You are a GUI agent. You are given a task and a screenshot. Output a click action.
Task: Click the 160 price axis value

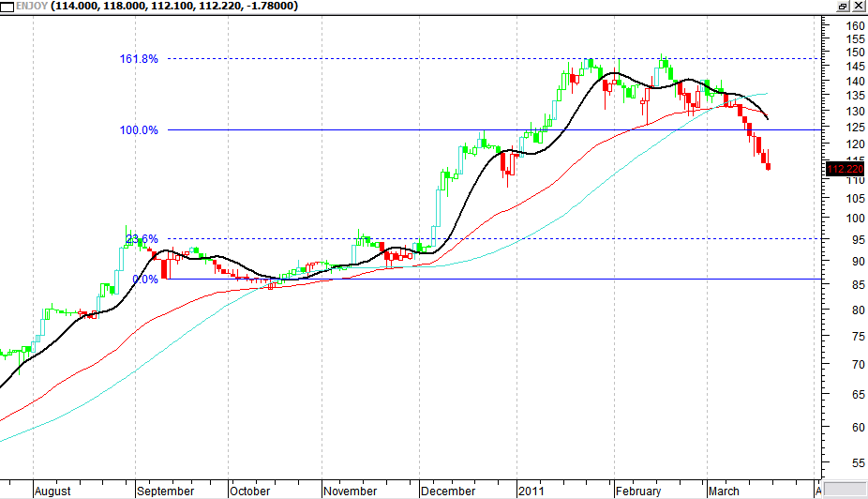855,25
